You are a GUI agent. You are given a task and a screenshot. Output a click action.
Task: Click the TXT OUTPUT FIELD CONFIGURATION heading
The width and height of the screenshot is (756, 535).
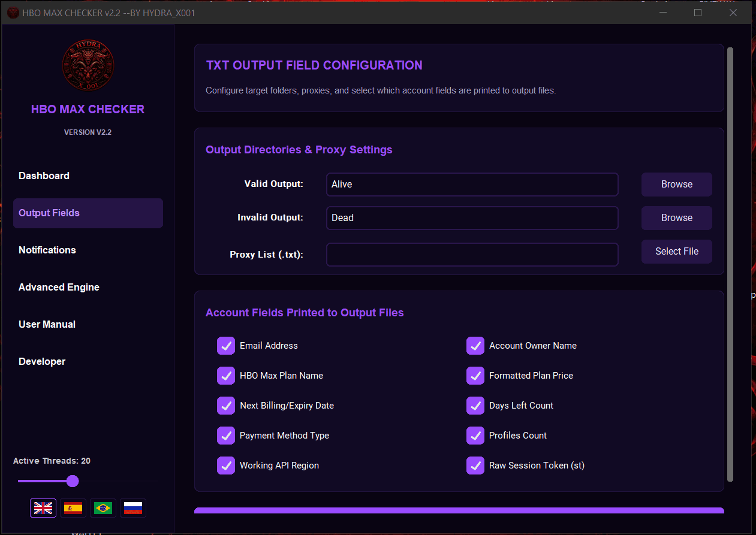[x=314, y=65]
